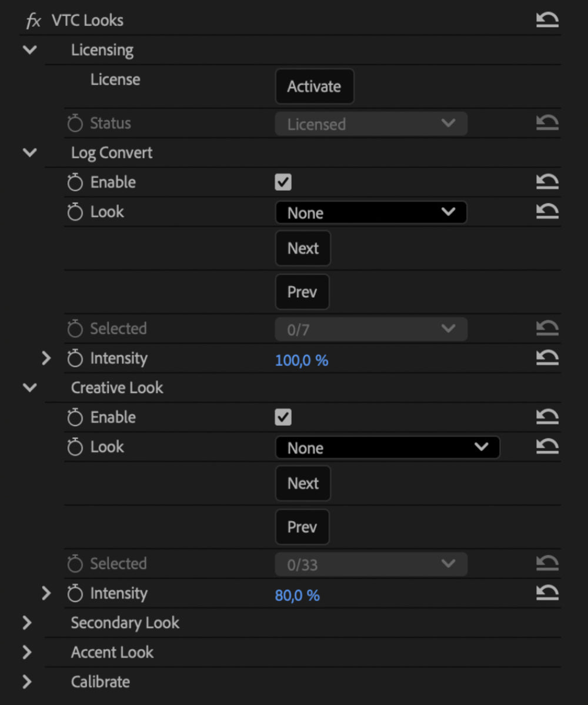
Task: Uncheck the Log Convert Enable checkbox
Action: pos(283,182)
